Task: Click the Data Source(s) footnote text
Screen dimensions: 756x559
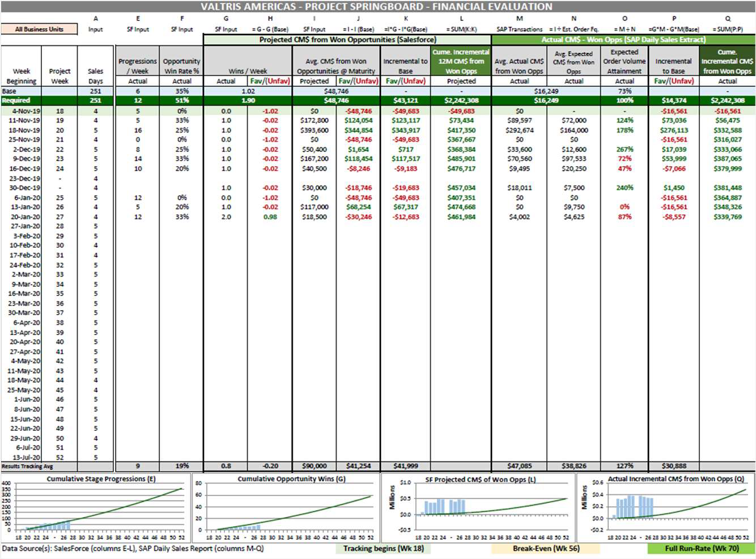Action: click(x=133, y=548)
